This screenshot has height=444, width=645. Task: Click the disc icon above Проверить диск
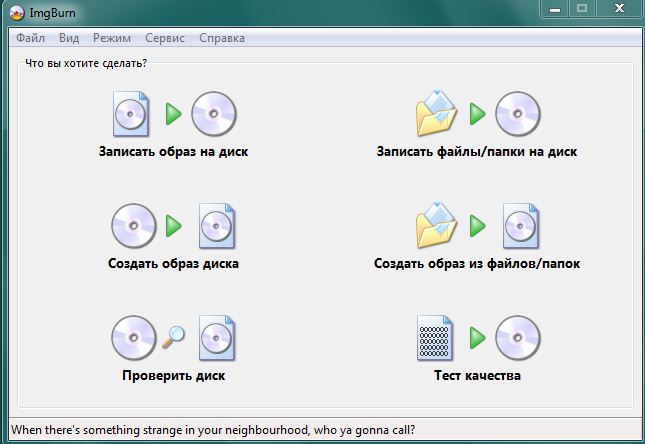134,338
